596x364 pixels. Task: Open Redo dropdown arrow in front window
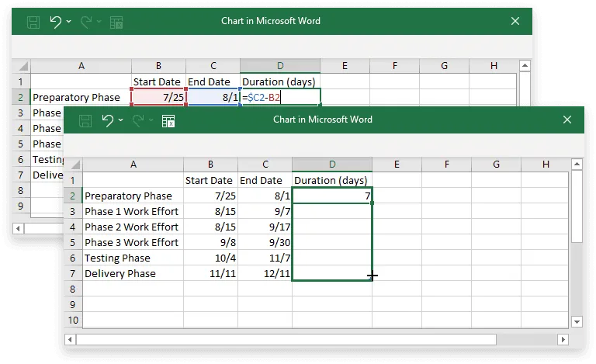point(151,120)
